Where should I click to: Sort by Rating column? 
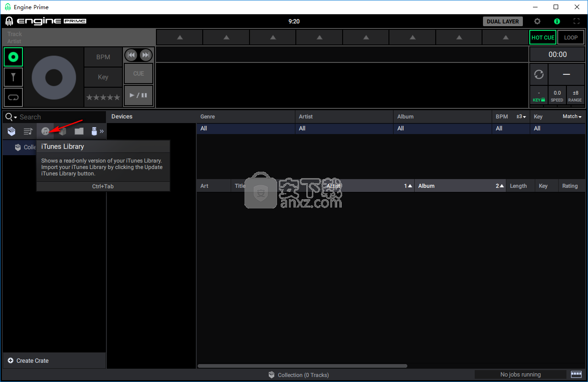tap(571, 186)
